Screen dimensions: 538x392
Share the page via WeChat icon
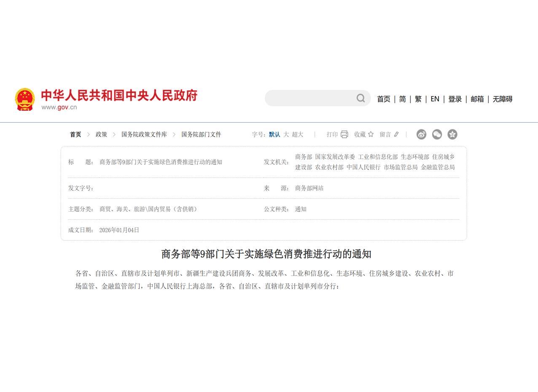437,134
